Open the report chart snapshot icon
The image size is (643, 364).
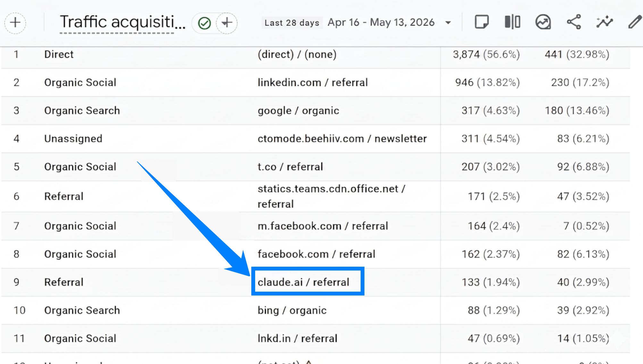coord(543,22)
